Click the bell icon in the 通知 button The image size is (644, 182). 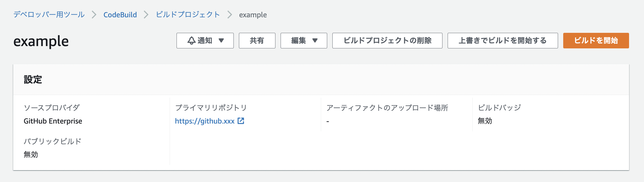tap(191, 41)
